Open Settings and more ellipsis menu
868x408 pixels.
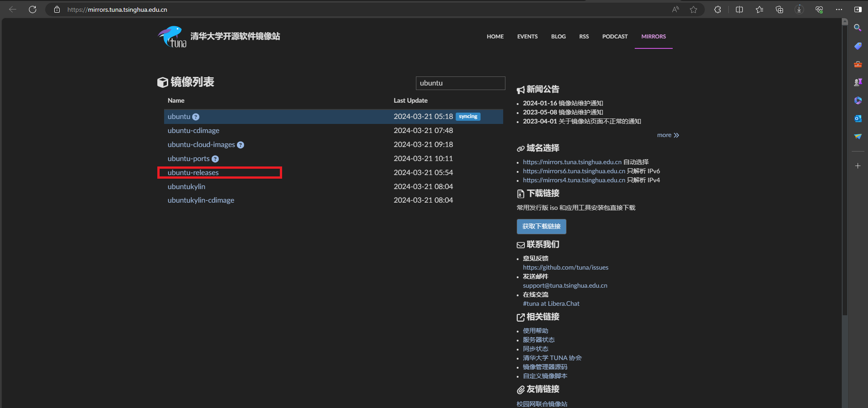839,9
